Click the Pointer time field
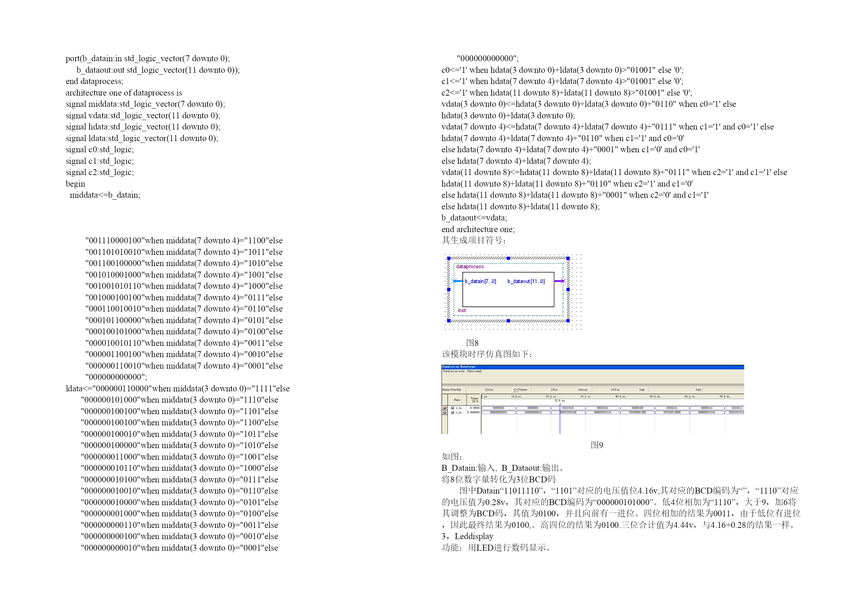Image resolution: width=868 pixels, height=614 pixels. click(x=554, y=390)
